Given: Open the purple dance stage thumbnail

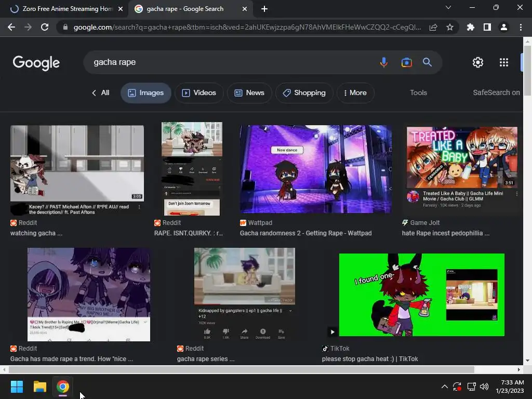Looking at the screenshot, I should 316,169.
